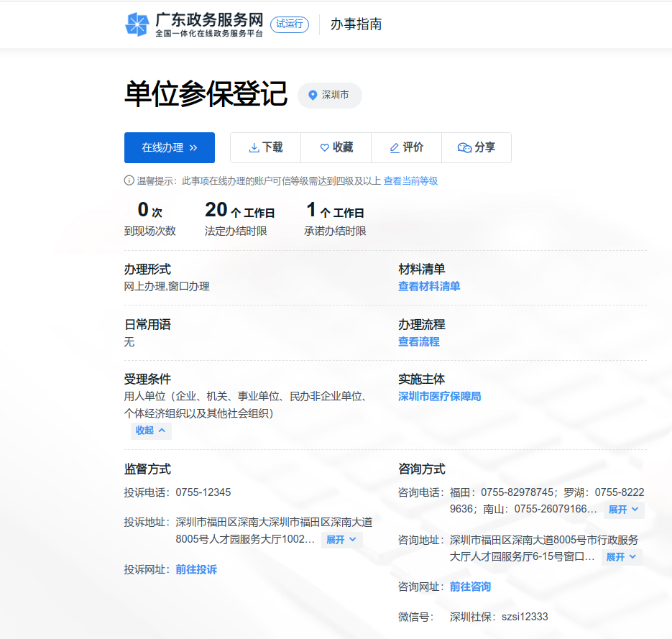Click 查看当前等级 in the tip line
The height and width of the screenshot is (639, 672).
click(405, 181)
